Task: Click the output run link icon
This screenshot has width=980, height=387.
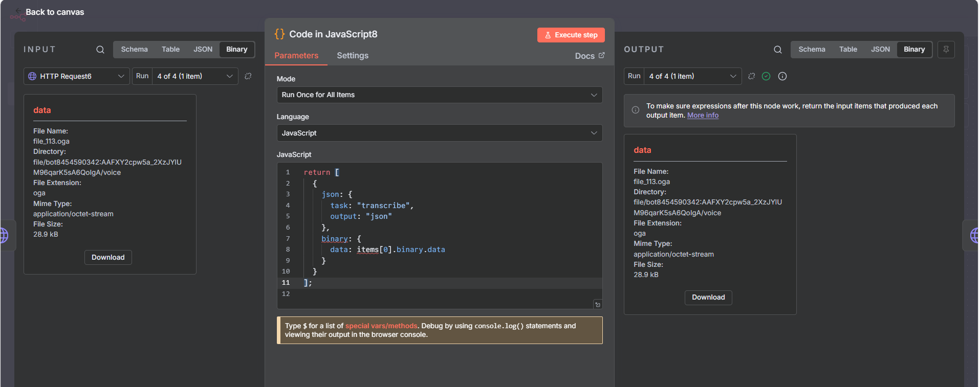Action: pyautogui.click(x=751, y=76)
